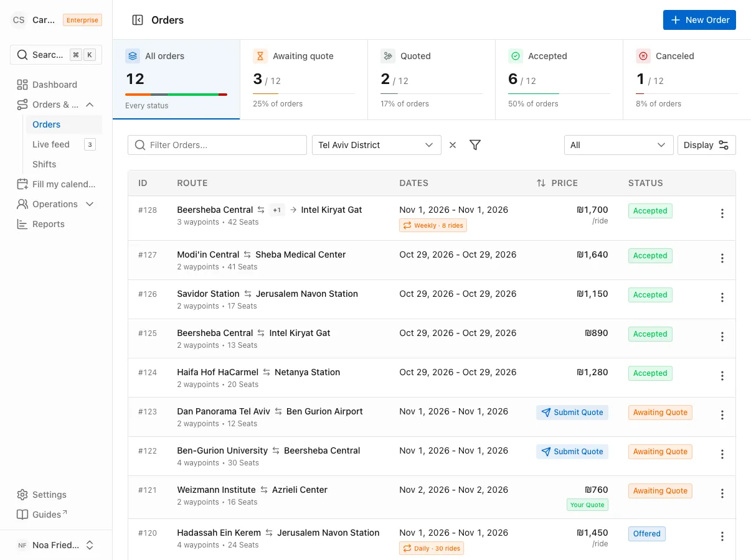751x560 pixels.
Task: Open the Noa Fried... user account switcher
Action: [x=56, y=545]
